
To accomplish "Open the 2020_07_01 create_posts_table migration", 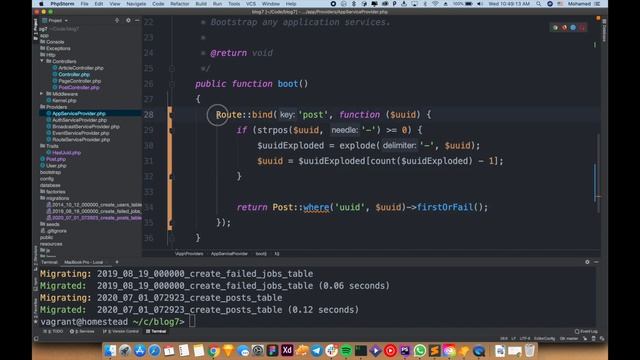I will pos(97,218).
